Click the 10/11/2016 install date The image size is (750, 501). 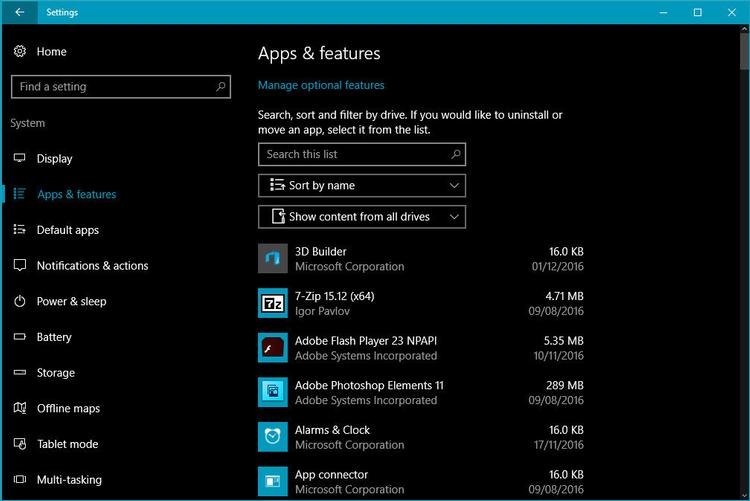pos(559,356)
